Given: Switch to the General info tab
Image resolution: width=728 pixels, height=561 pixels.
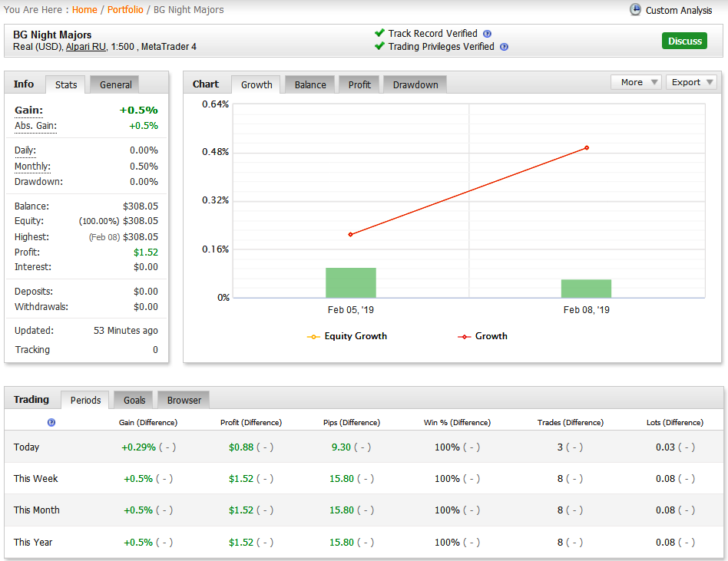Looking at the screenshot, I should [x=115, y=85].
